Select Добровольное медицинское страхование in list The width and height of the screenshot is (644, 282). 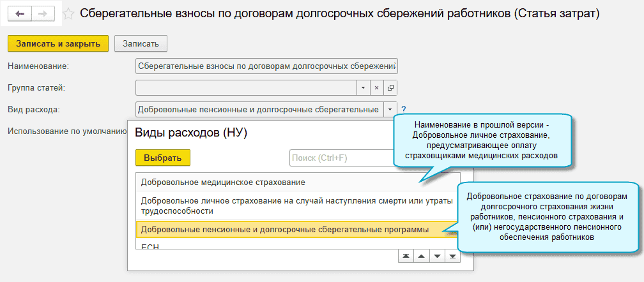pos(218,182)
